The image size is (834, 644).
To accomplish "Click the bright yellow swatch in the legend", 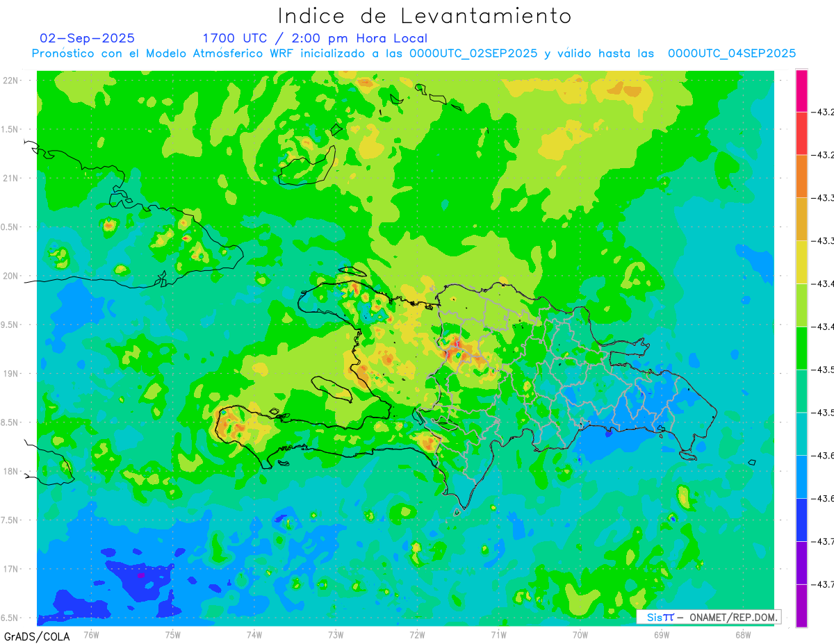I will (x=801, y=262).
